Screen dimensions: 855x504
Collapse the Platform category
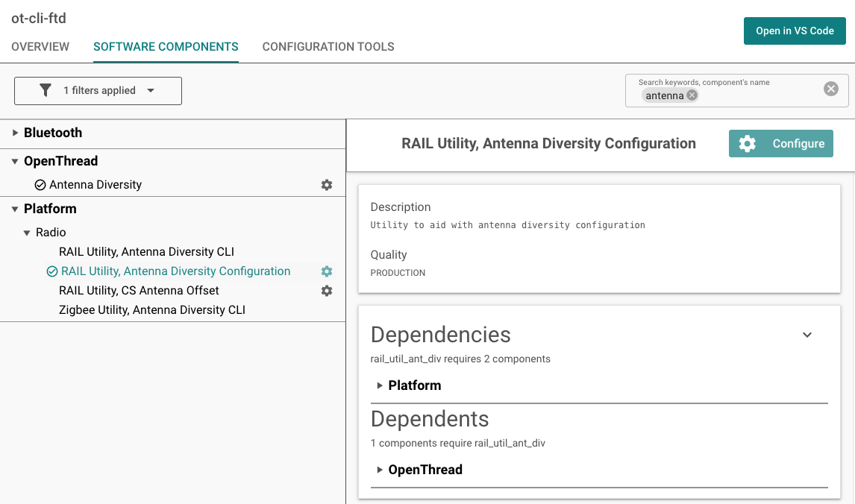[16, 209]
